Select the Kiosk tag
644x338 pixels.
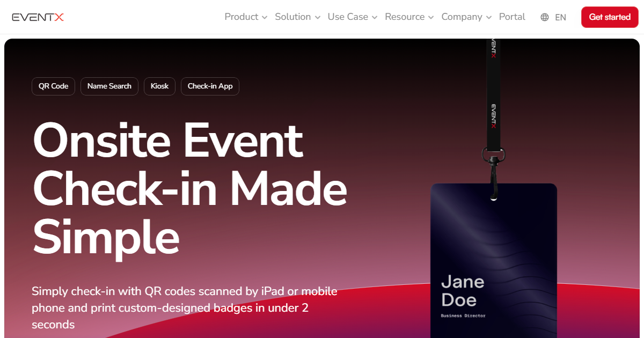pyautogui.click(x=159, y=86)
